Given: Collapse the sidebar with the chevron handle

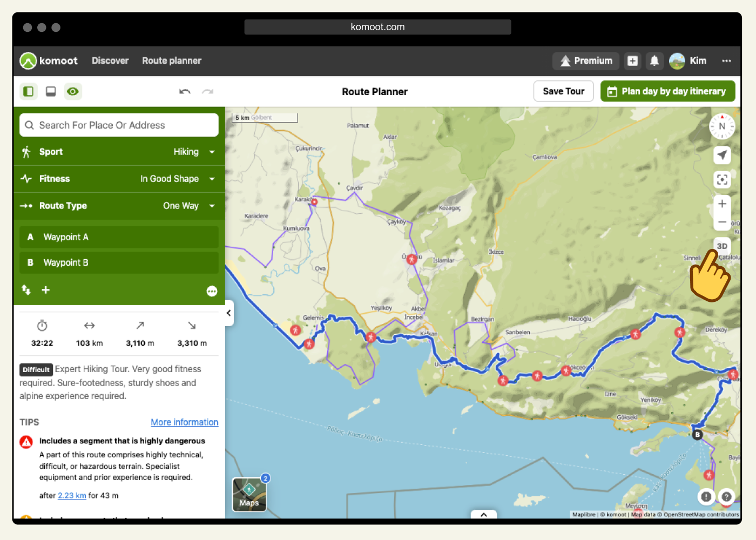Looking at the screenshot, I should (x=229, y=313).
